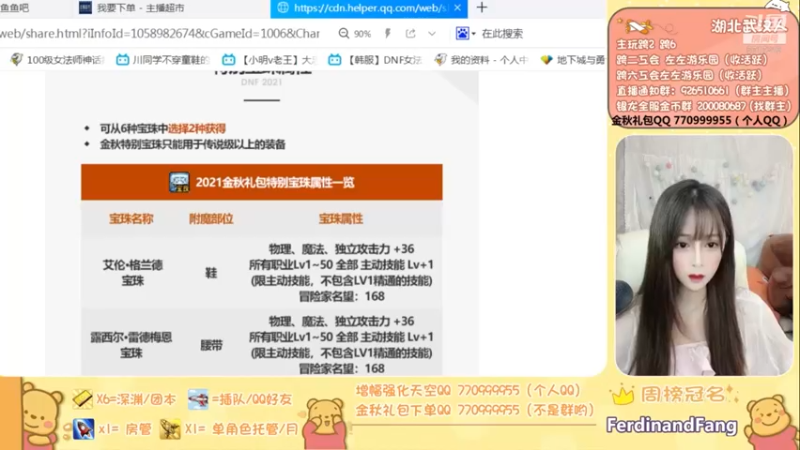
Task: Click the 宝珠属性 column header
Action: click(x=341, y=219)
